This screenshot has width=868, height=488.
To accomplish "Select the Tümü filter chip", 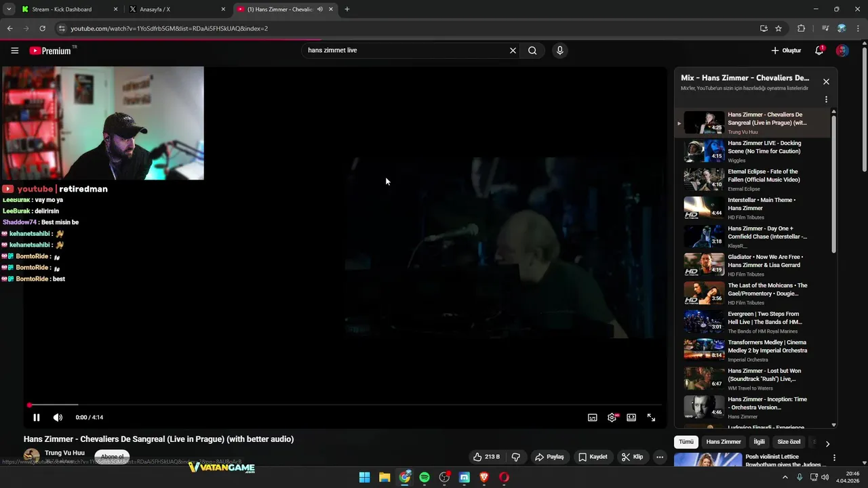I will tap(686, 442).
